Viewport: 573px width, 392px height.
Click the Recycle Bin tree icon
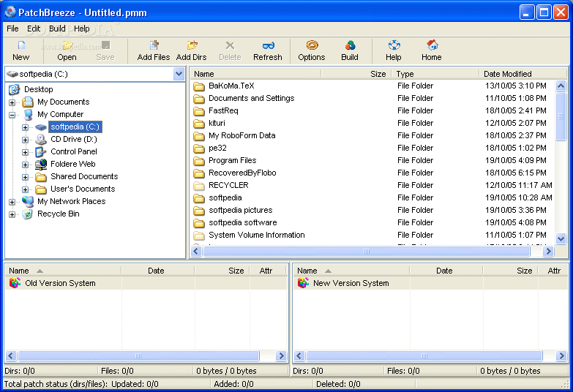[28, 214]
